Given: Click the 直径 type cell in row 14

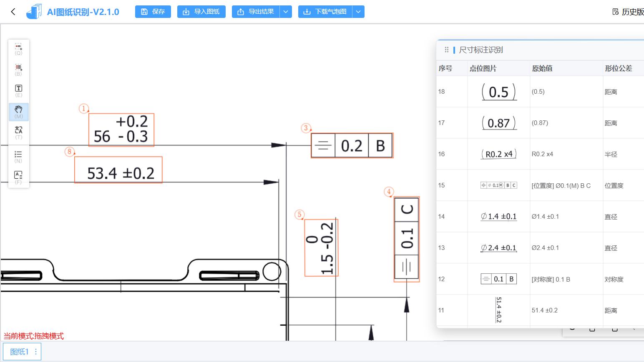Looking at the screenshot, I should point(611,217).
